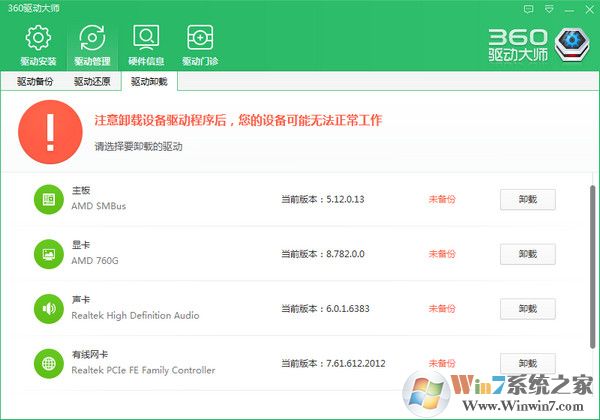This screenshot has width=600, height=420.
Task: Open 硬件信息 hardware info
Action: 146,45
